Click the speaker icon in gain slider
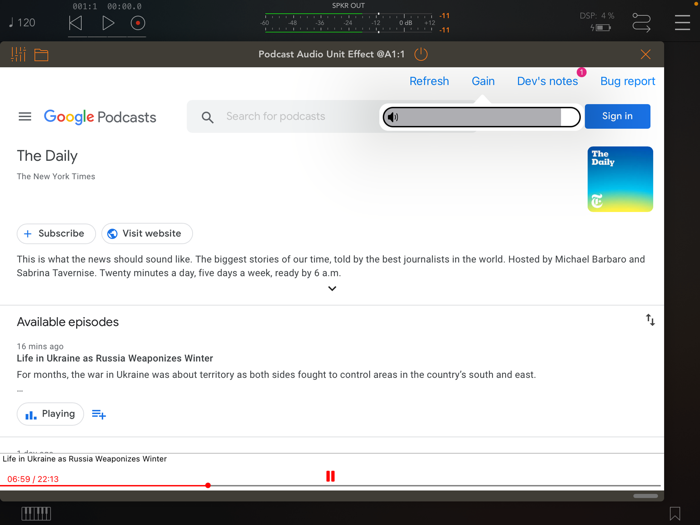The width and height of the screenshot is (700, 525). tap(392, 117)
